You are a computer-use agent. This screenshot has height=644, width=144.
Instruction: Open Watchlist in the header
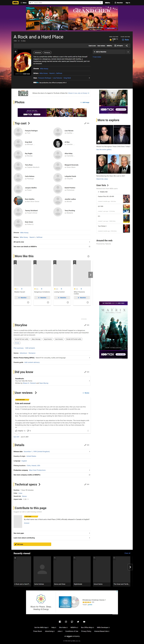pos(119,3)
